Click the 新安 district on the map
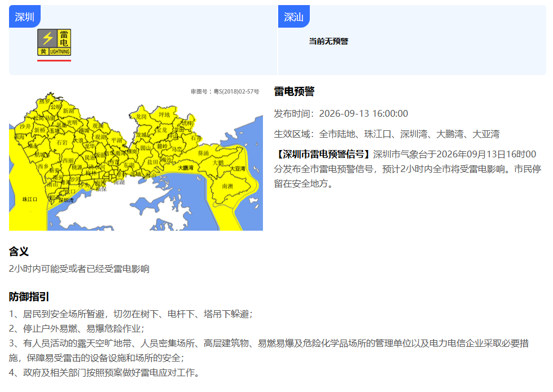This screenshot has height=392, width=553. coord(54,170)
